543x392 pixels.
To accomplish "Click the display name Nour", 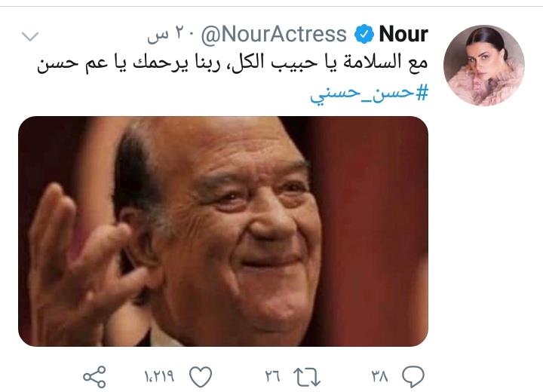I will [403, 34].
